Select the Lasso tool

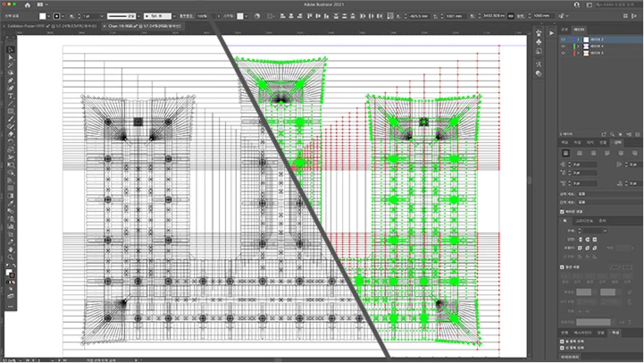tap(11, 72)
